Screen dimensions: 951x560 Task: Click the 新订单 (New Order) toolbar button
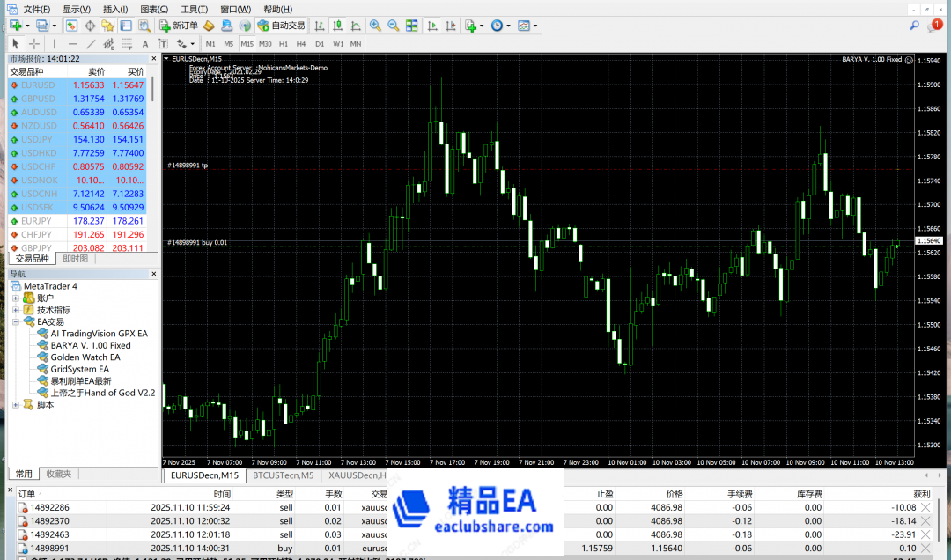point(179,26)
